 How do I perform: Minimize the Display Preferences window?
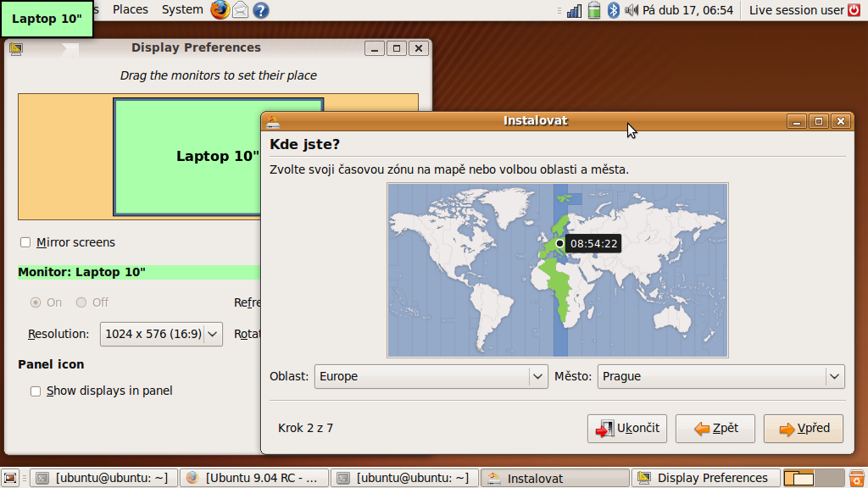click(375, 48)
